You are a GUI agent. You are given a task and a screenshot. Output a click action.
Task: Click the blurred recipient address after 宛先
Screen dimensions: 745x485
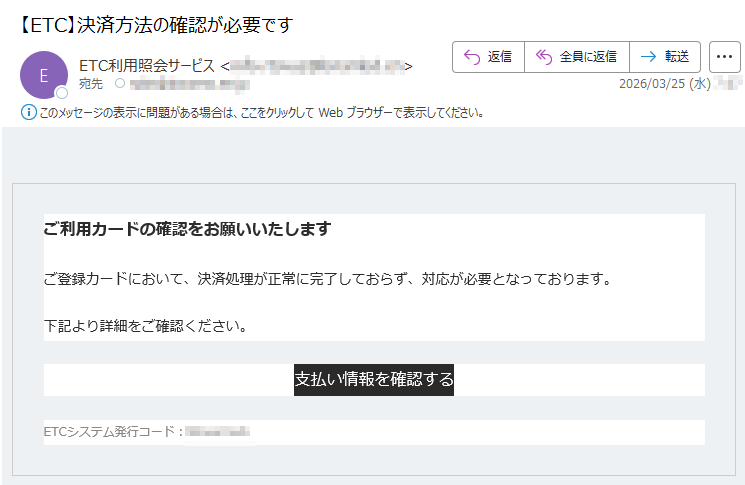click(182, 84)
